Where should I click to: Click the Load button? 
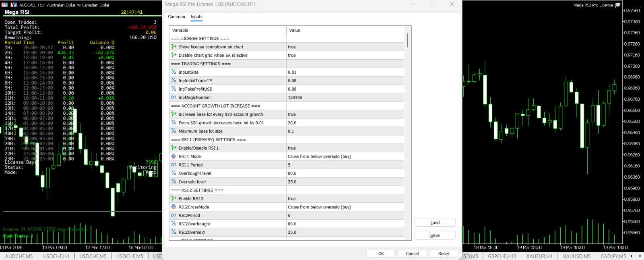pos(435,223)
